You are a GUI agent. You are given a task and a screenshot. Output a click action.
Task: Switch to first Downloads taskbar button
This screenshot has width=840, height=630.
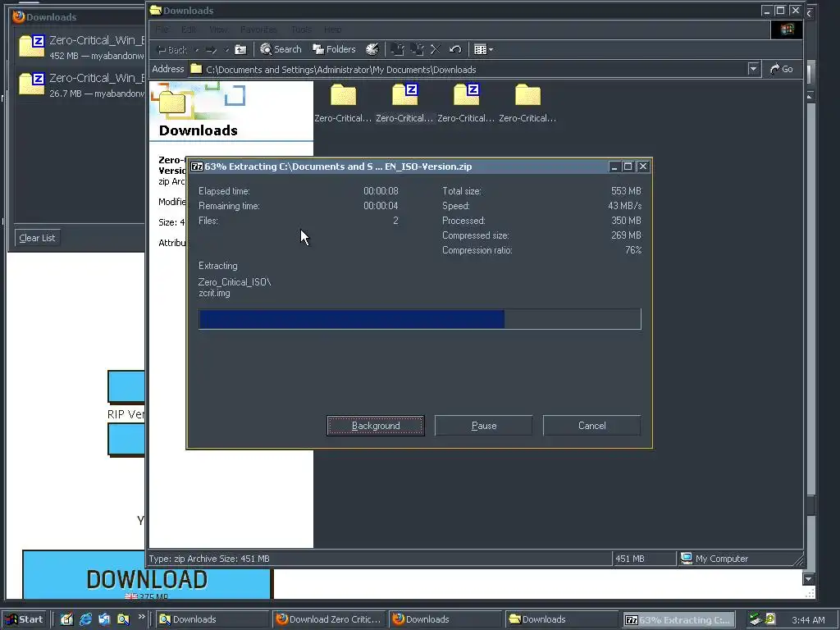(212, 619)
